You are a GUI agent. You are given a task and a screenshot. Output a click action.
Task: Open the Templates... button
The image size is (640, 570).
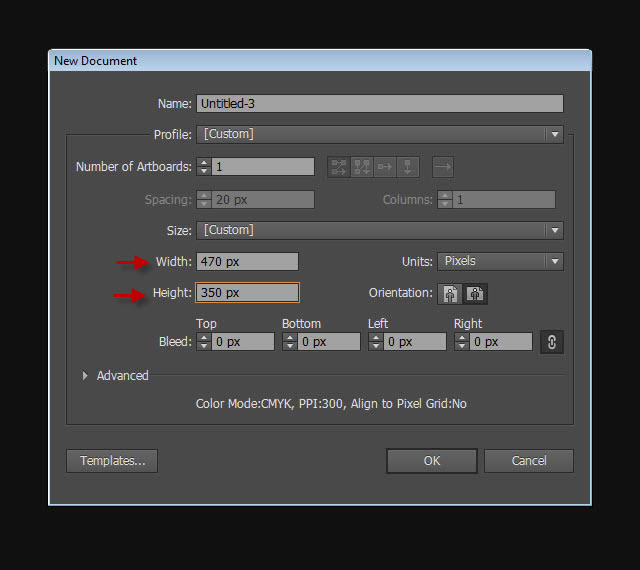point(112,461)
